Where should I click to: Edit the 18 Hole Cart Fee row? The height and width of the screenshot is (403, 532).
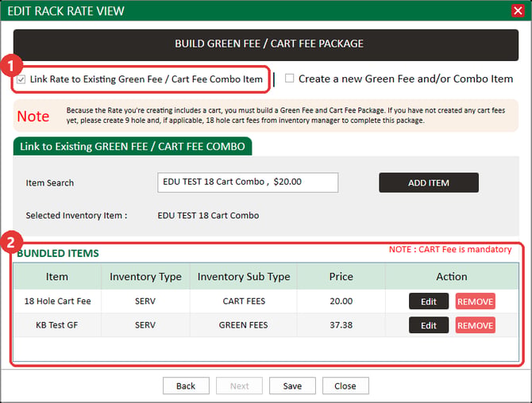click(429, 301)
